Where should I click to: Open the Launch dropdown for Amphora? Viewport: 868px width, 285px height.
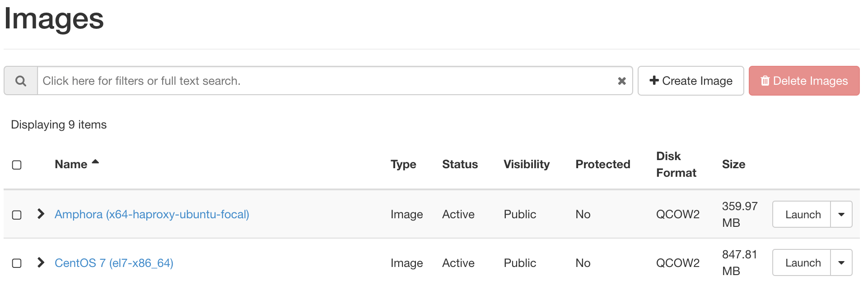point(842,215)
